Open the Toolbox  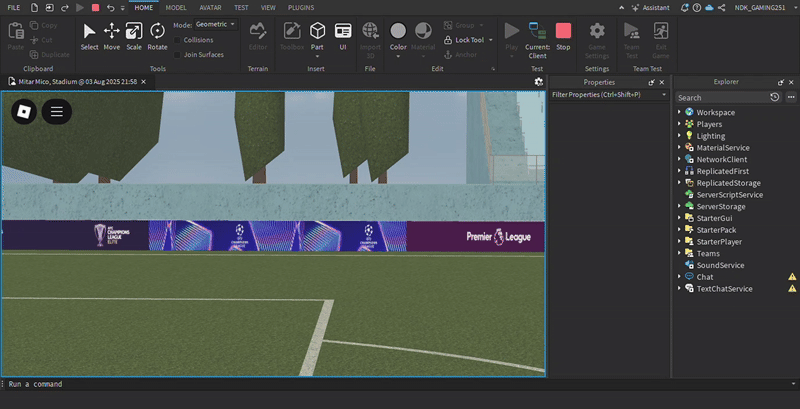coord(292,32)
